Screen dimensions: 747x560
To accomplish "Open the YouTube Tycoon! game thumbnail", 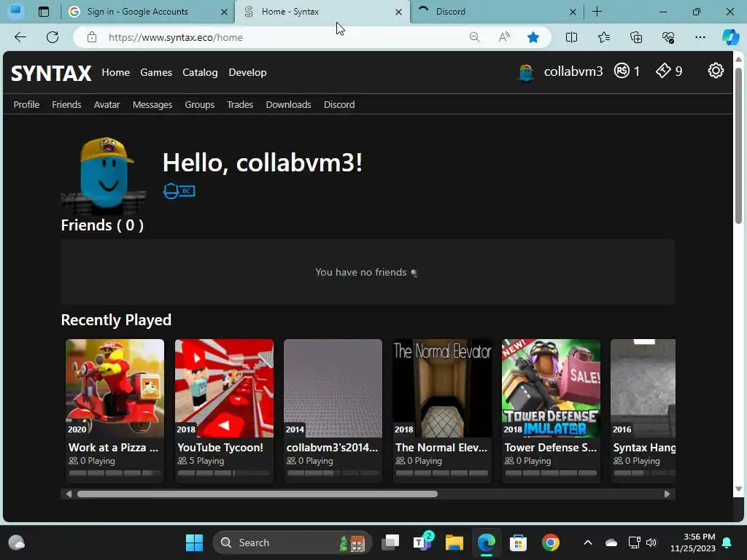I will [x=224, y=388].
